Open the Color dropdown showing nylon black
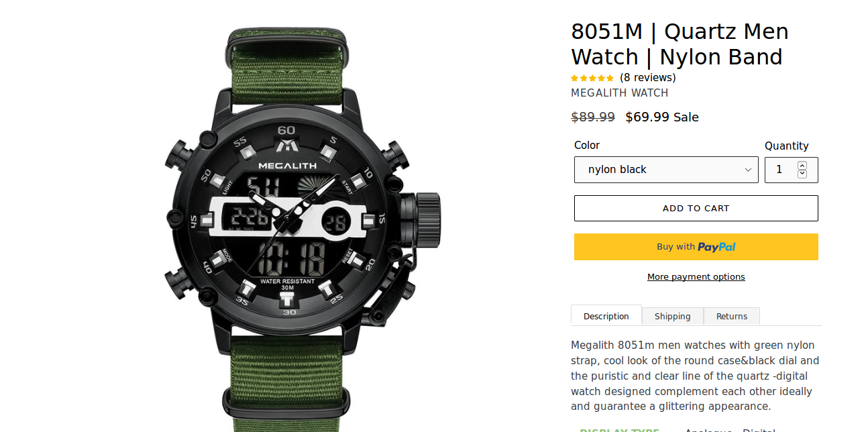This screenshot has height=432, width=868. pos(666,170)
